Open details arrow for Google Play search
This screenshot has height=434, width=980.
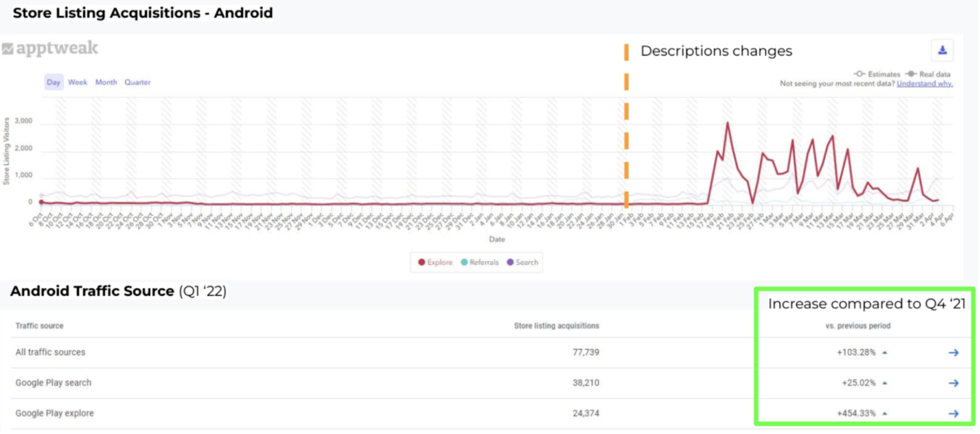(x=954, y=383)
